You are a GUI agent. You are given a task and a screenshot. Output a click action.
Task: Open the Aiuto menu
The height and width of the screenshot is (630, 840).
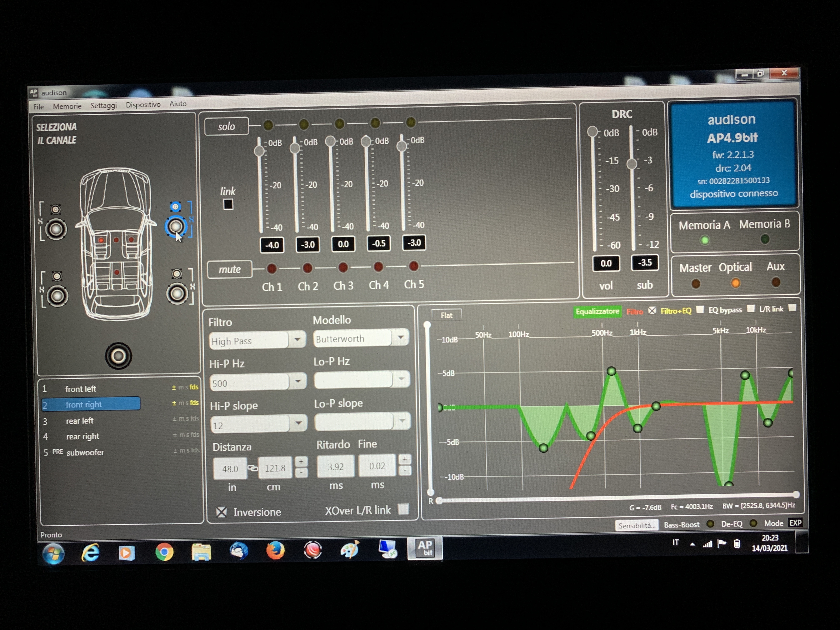178,104
